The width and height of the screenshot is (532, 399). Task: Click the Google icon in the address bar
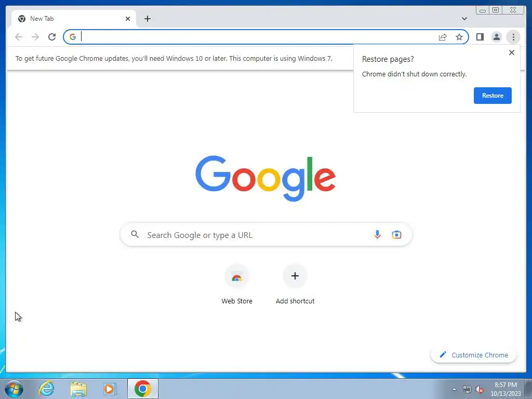[73, 37]
